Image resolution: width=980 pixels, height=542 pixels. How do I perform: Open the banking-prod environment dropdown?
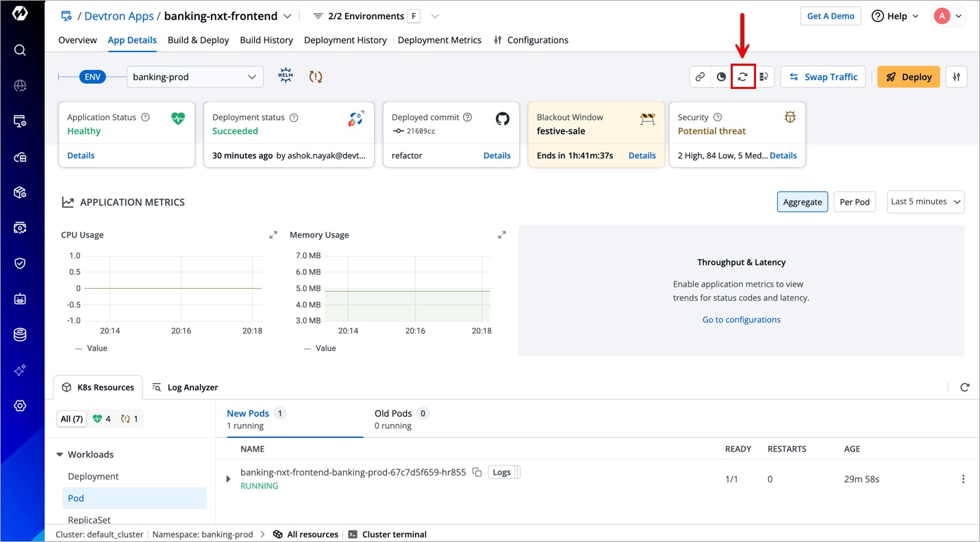pos(195,77)
